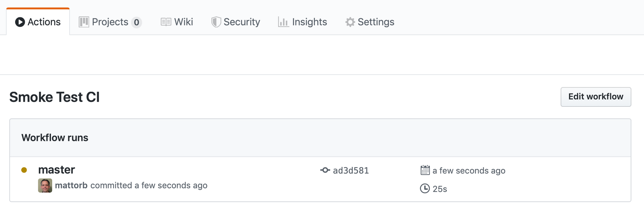Click the Edit workflow button
Image resolution: width=644 pixels, height=210 pixels.
click(595, 96)
